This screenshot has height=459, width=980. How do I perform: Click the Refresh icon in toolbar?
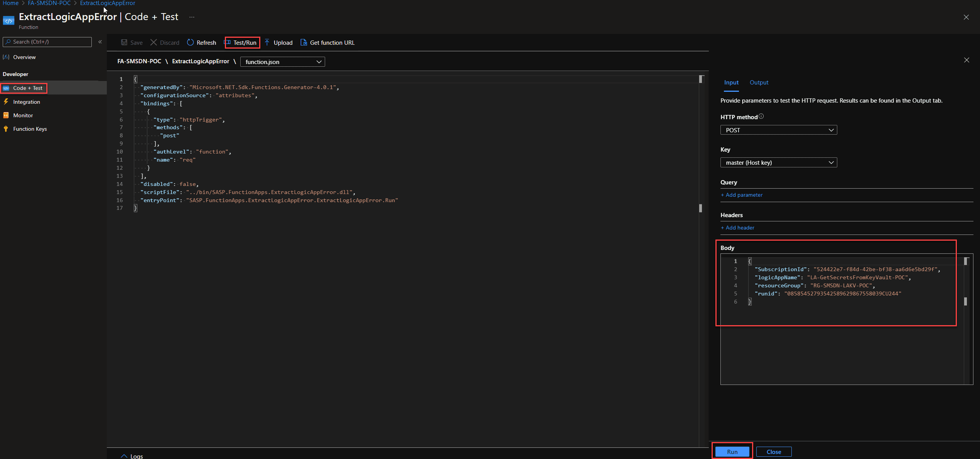[x=190, y=42]
